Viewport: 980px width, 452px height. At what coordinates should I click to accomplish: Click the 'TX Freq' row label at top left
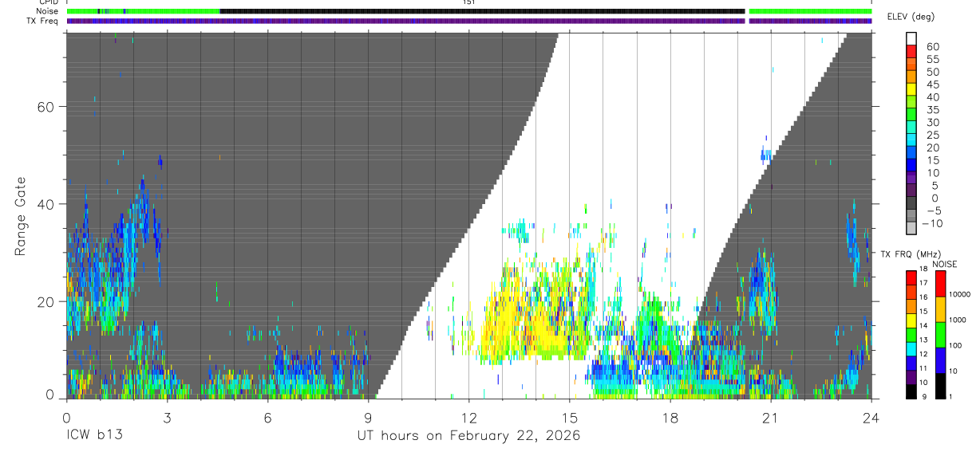(x=42, y=21)
